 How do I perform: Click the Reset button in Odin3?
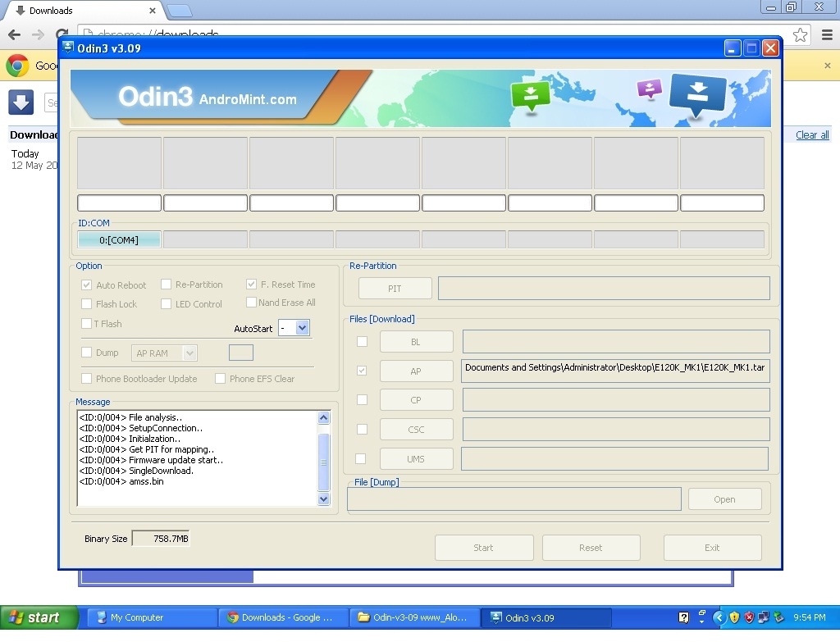point(591,547)
